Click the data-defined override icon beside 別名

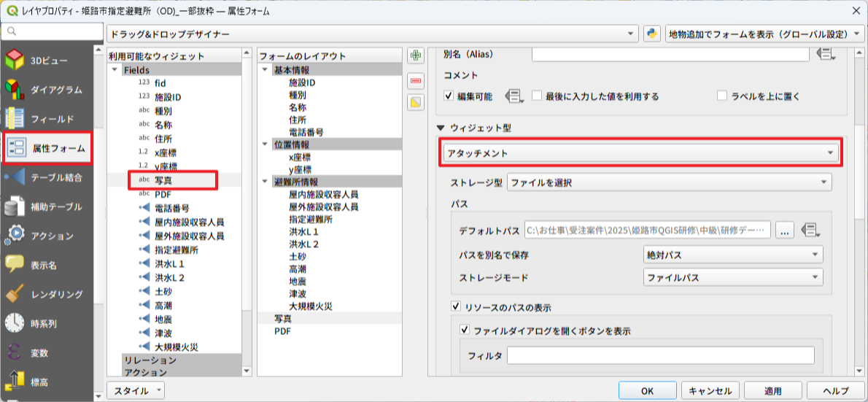(826, 55)
